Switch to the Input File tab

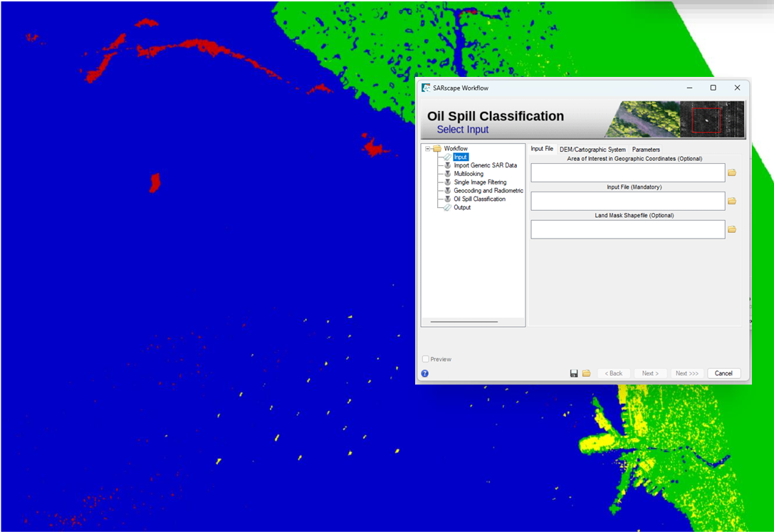click(542, 149)
